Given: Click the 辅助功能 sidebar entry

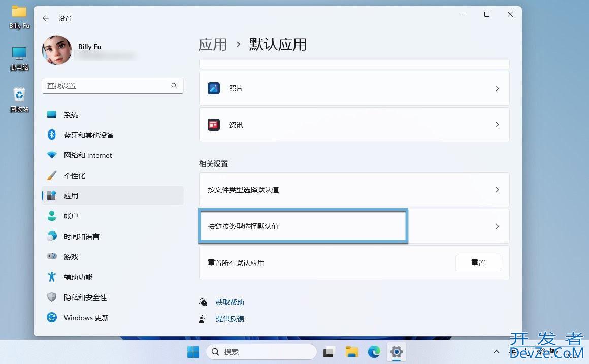Looking at the screenshot, I should click(x=112, y=277).
